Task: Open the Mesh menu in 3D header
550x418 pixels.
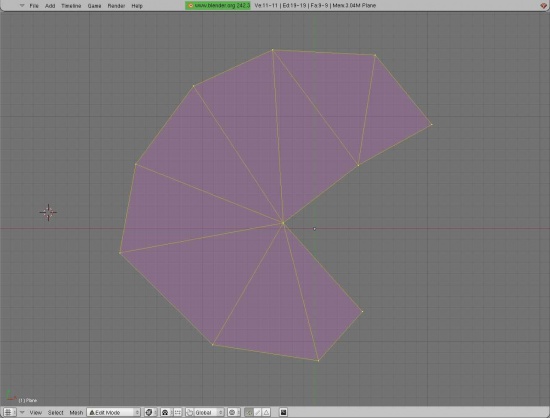Action: [x=76, y=412]
